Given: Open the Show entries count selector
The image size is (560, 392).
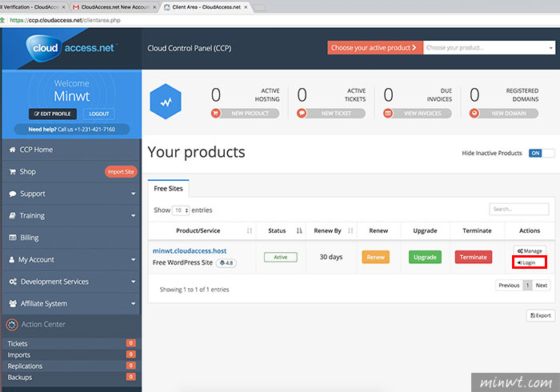Looking at the screenshot, I should tap(181, 210).
